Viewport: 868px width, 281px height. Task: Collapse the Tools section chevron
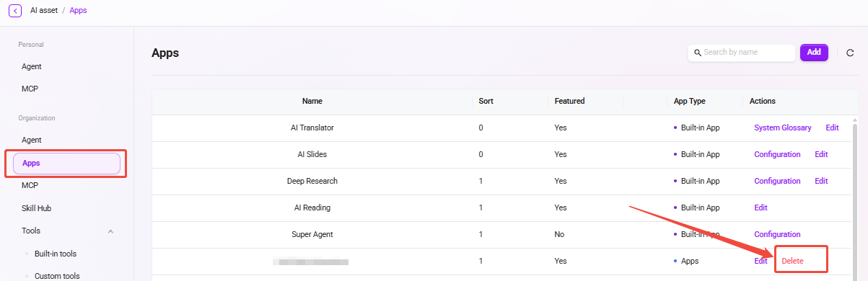110,231
